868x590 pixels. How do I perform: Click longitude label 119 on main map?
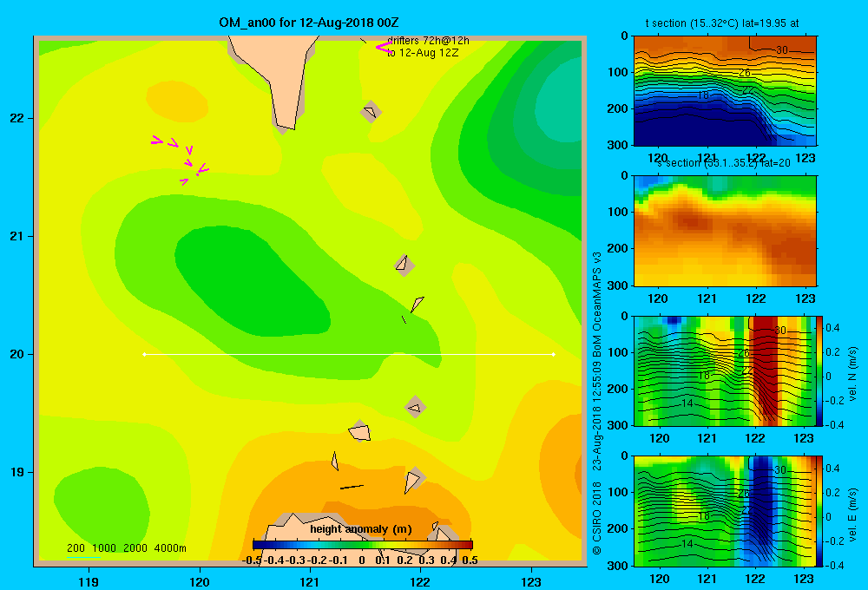(89, 581)
